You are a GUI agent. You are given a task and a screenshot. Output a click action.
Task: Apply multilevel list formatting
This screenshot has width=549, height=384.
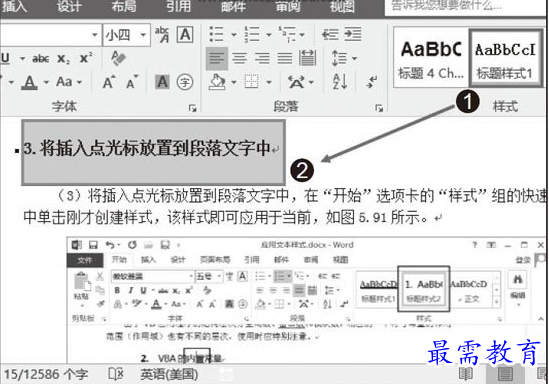pos(287,34)
